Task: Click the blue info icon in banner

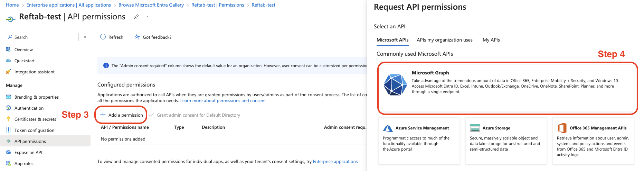Action: click(106, 65)
